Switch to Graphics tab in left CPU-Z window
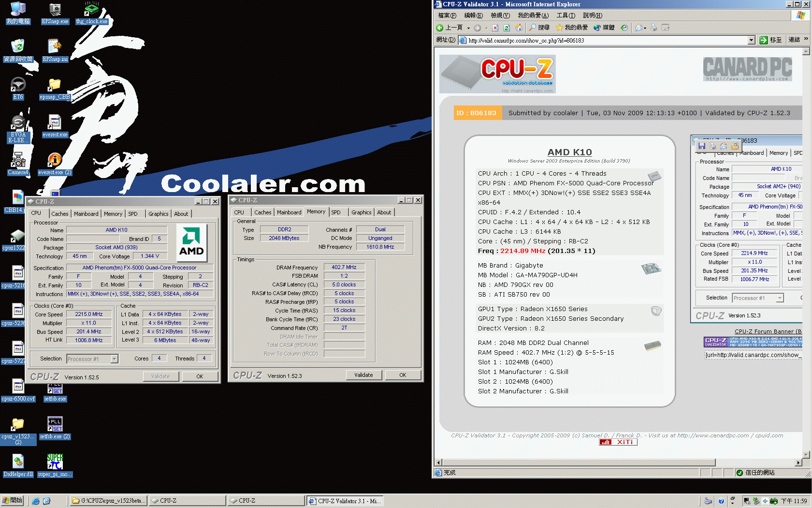Viewport: 812px width, 508px height. point(159,214)
